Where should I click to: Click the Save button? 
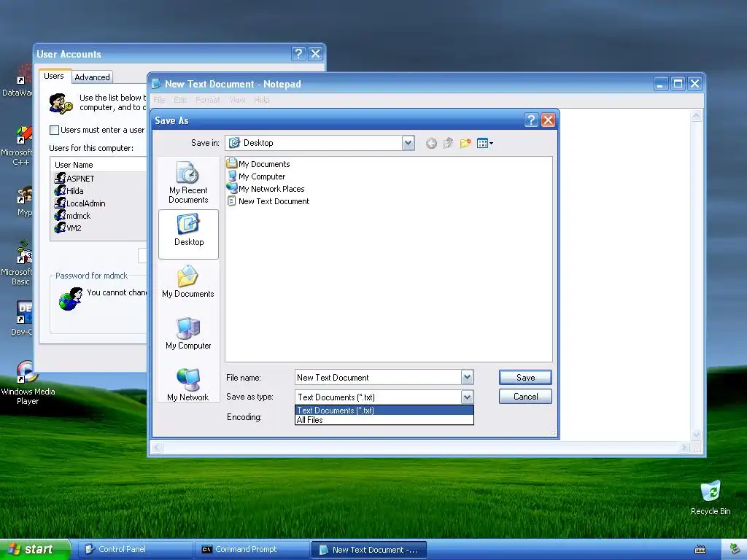[x=525, y=378]
